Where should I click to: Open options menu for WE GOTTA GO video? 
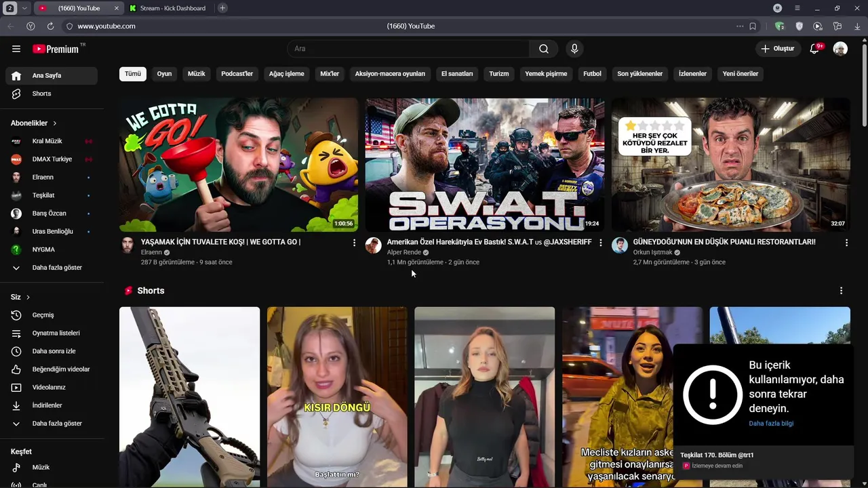(354, 243)
